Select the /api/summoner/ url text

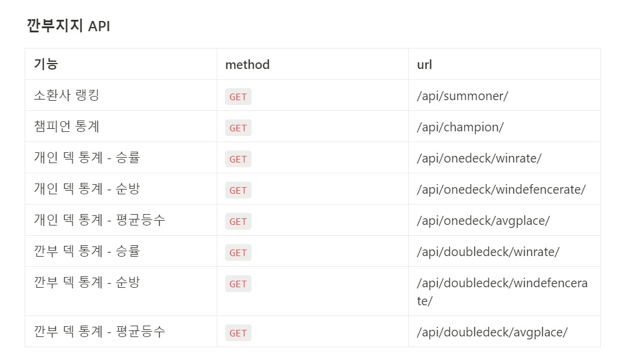click(x=462, y=96)
